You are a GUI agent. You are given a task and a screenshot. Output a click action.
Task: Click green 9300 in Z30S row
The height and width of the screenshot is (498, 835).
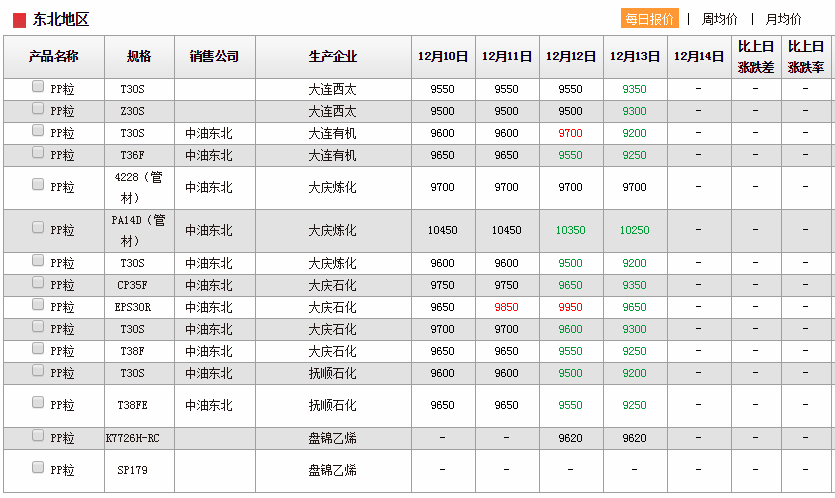pyautogui.click(x=634, y=111)
